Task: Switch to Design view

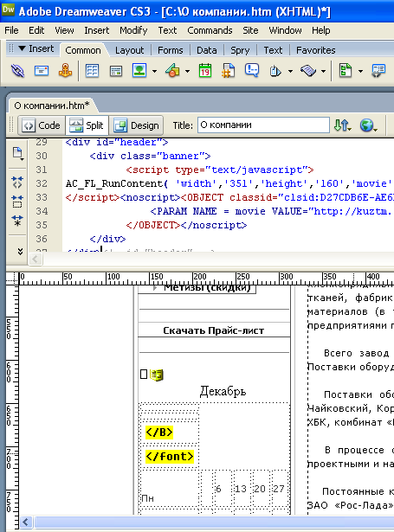Action: (x=137, y=125)
